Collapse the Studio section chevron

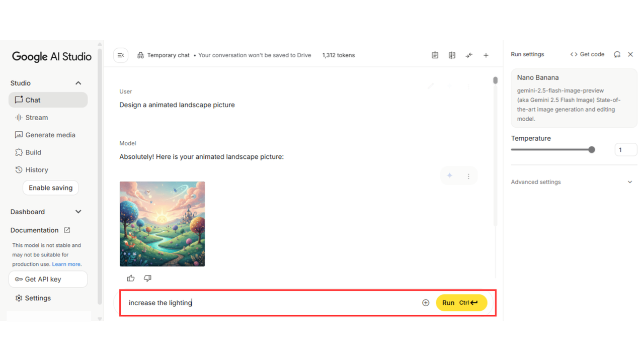[x=78, y=83]
